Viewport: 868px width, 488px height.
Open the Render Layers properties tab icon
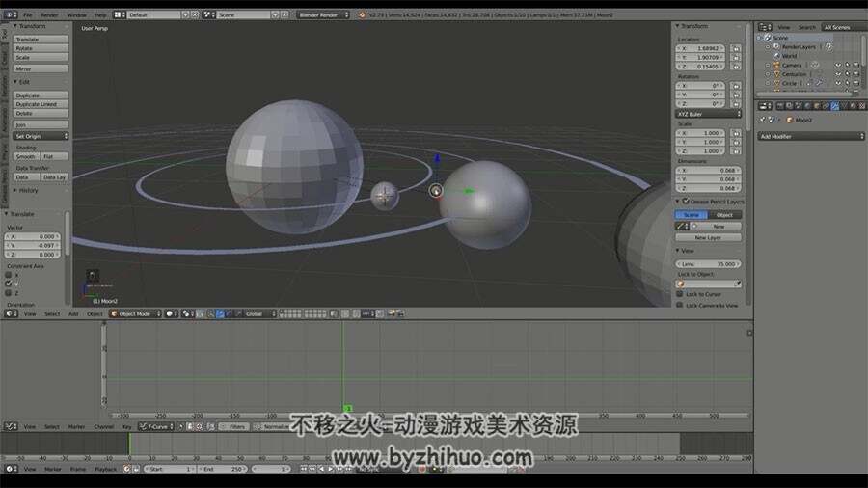point(789,106)
